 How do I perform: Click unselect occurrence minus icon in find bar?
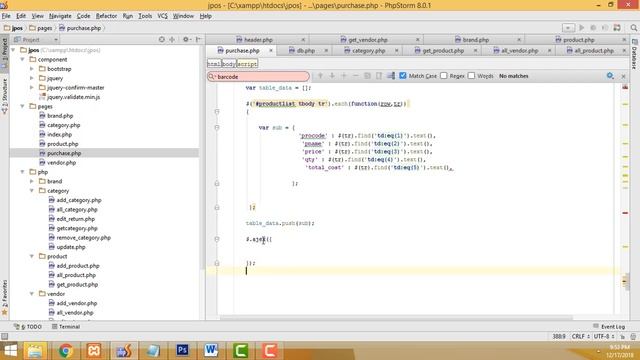[x=355, y=76]
